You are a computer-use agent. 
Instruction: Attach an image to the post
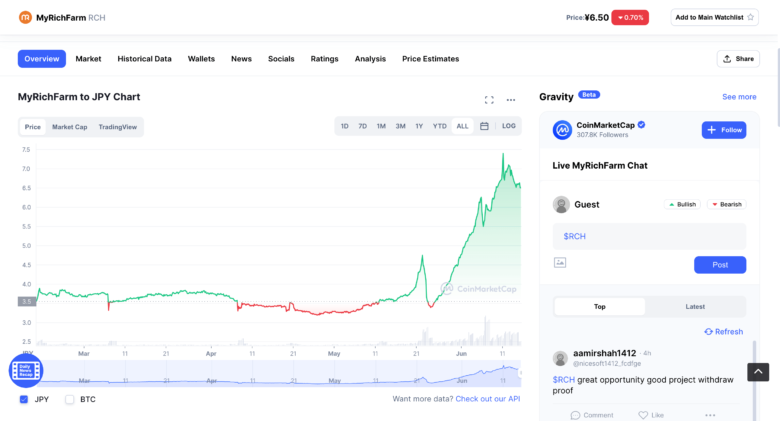click(x=560, y=263)
